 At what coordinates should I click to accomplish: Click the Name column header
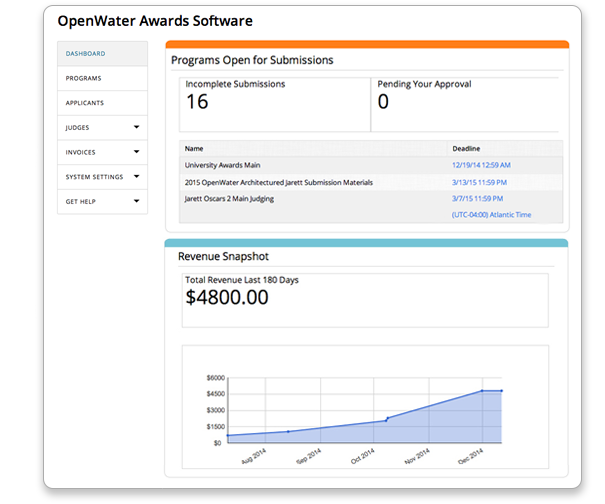coord(194,149)
